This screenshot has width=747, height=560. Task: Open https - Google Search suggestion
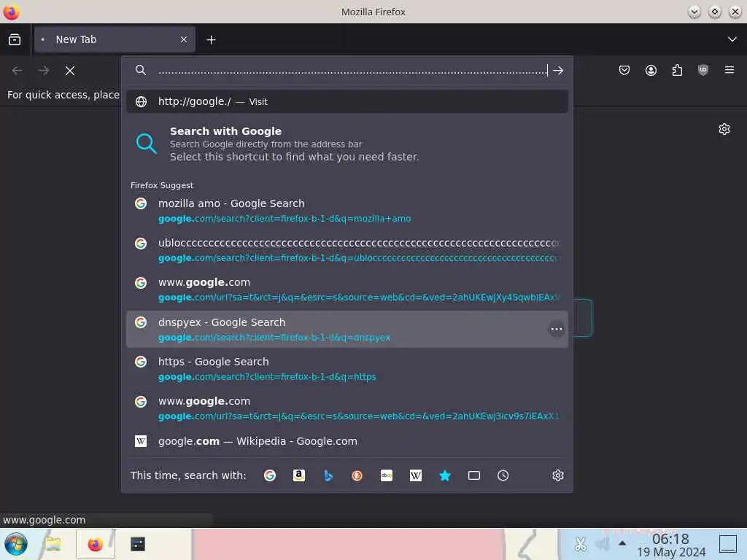tap(347, 369)
